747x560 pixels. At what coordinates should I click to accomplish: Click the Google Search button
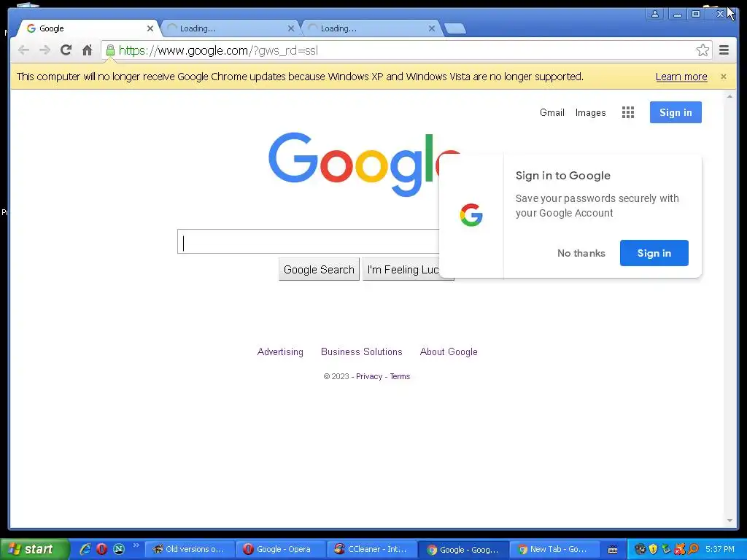(319, 270)
